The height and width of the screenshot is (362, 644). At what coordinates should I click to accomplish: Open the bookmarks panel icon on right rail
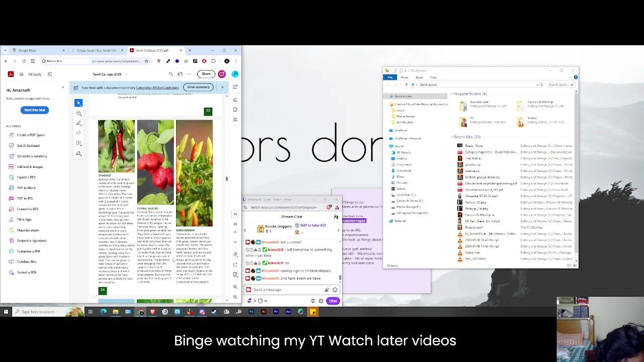pyautogui.click(x=235, y=110)
